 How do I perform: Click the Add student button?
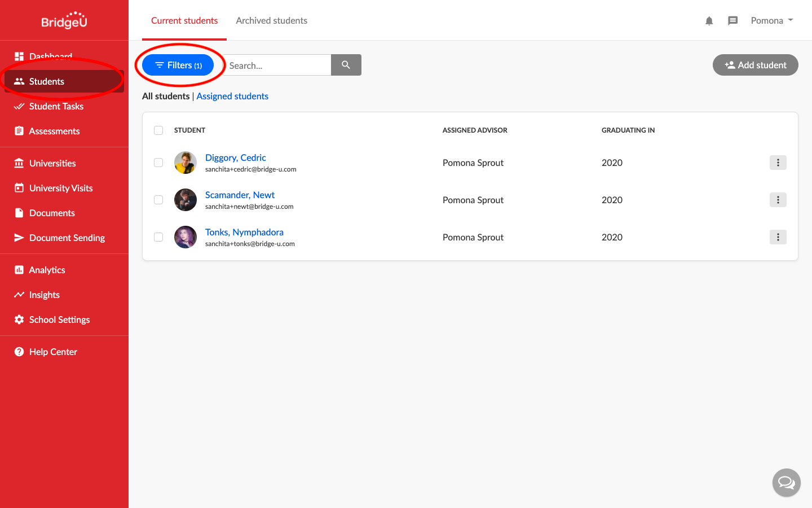pos(756,65)
